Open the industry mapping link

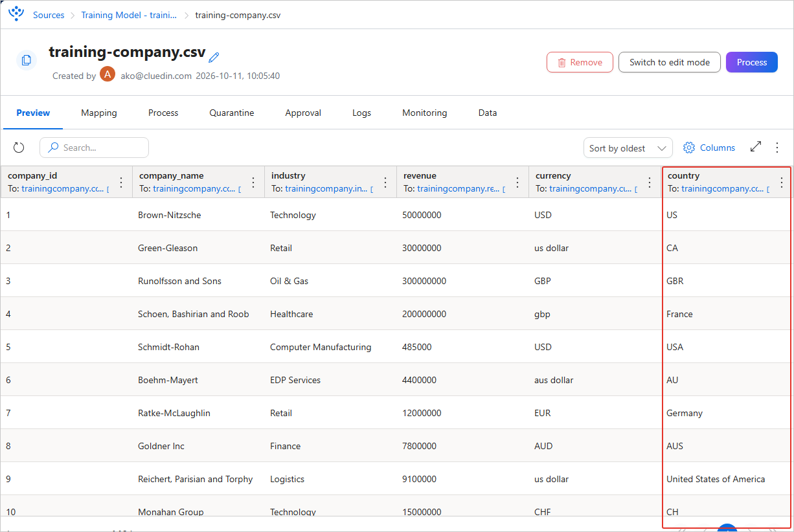coord(326,189)
